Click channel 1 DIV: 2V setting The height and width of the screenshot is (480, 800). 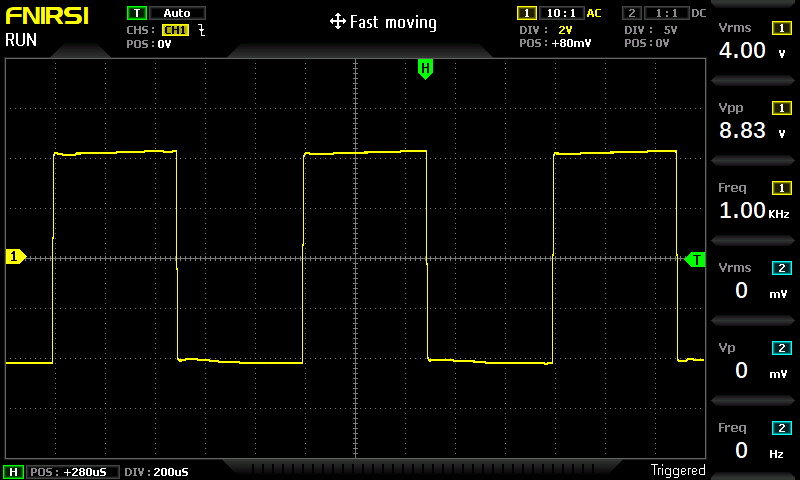pyautogui.click(x=546, y=30)
